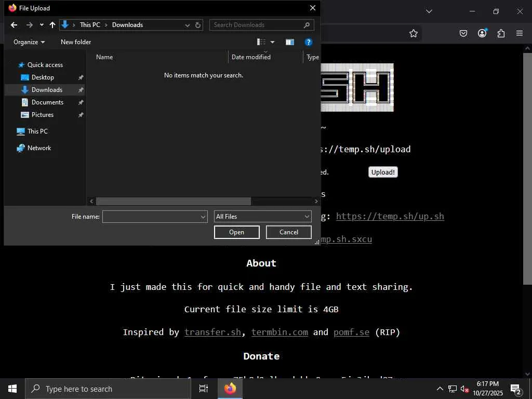Select Quick access in the navigation tree
The height and width of the screenshot is (399, 532).
45,65
